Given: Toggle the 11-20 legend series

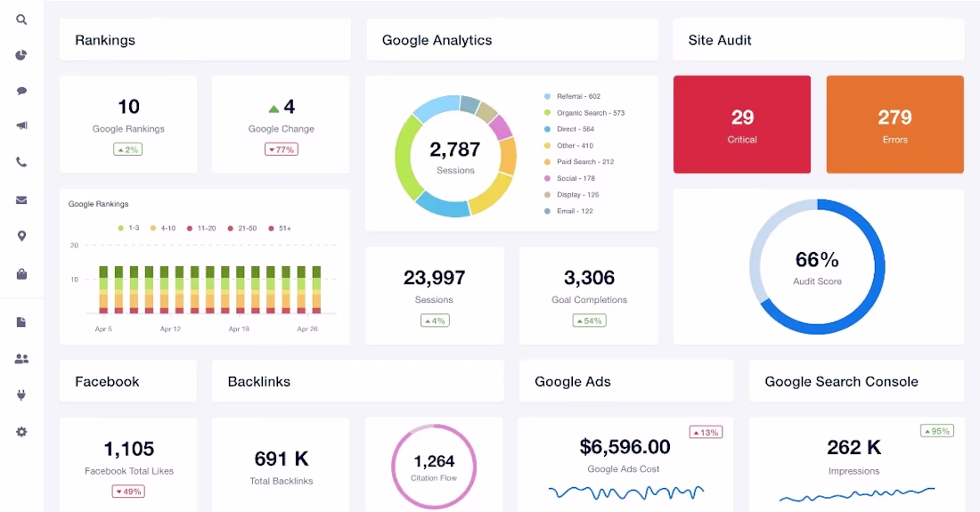Looking at the screenshot, I should point(201,229).
